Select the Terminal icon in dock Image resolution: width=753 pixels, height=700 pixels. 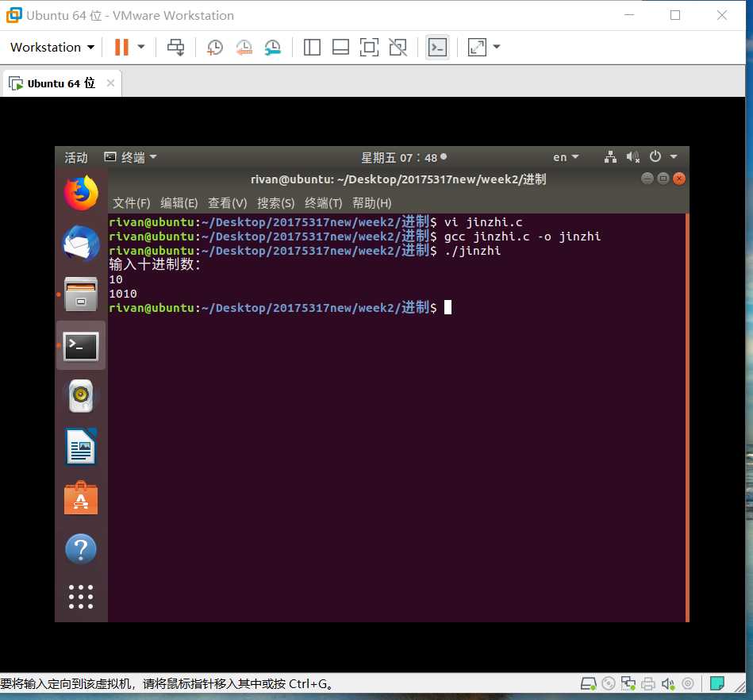[x=81, y=346]
